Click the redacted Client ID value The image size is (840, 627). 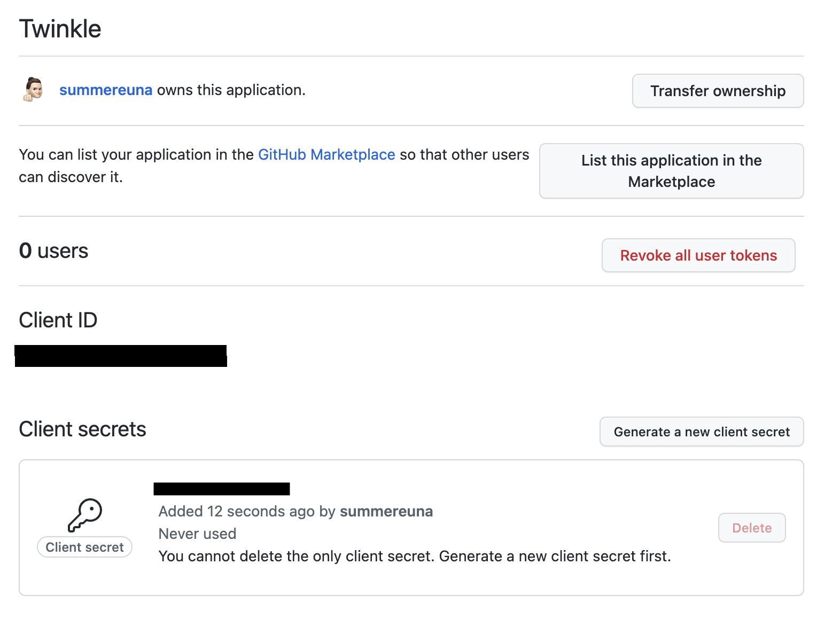point(121,356)
